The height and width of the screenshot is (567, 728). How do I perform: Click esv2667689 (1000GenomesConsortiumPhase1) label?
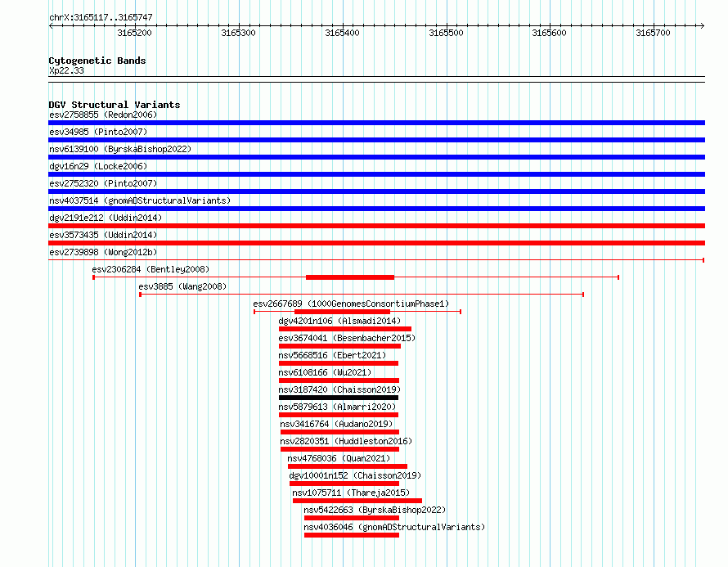pos(351,304)
